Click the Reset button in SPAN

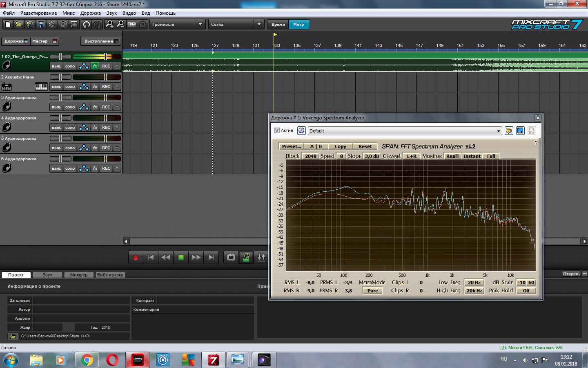tap(365, 146)
